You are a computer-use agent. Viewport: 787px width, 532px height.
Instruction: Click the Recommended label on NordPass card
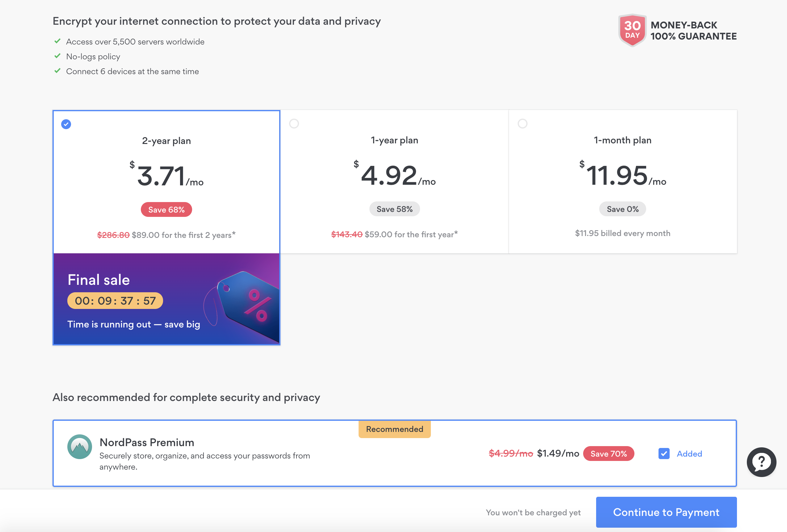(x=394, y=429)
